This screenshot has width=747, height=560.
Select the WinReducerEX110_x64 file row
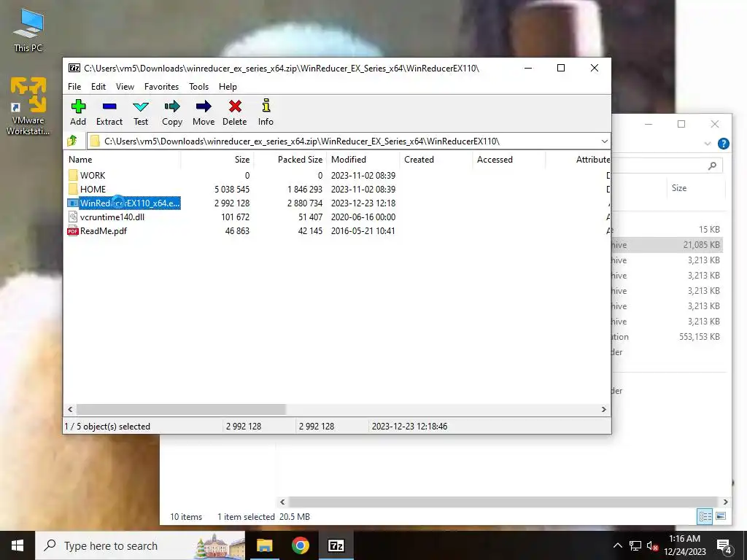[x=124, y=203]
